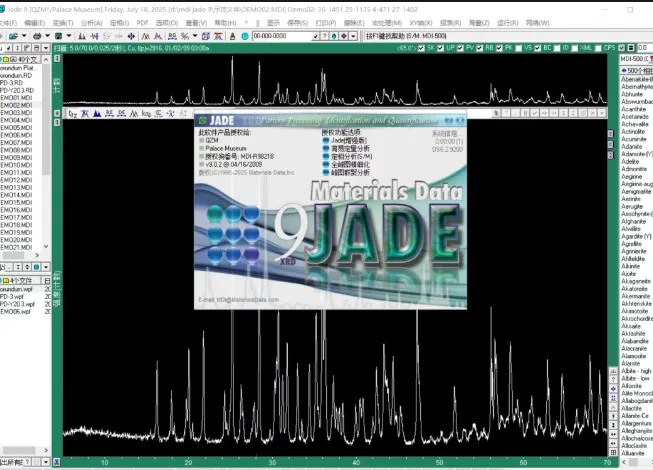Select the Y2O3.RD file in file list

pos(17,90)
